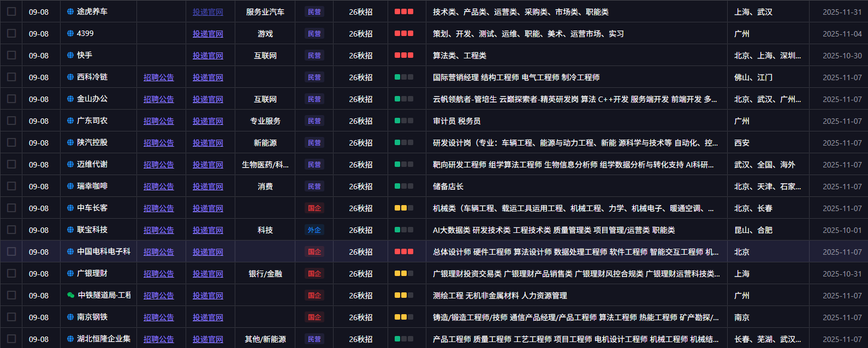Viewport: 868px width, 348px height.
Task: Click the 服务业汽车 industry cell
Action: (x=265, y=12)
